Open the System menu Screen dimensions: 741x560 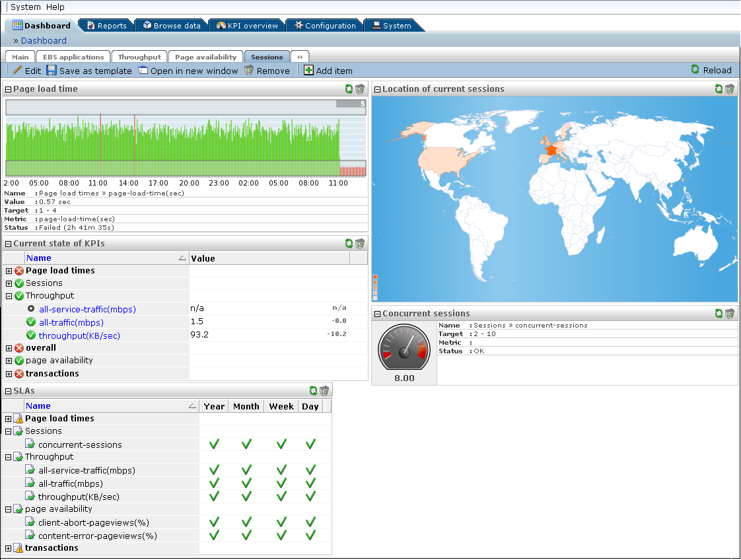(26, 7)
